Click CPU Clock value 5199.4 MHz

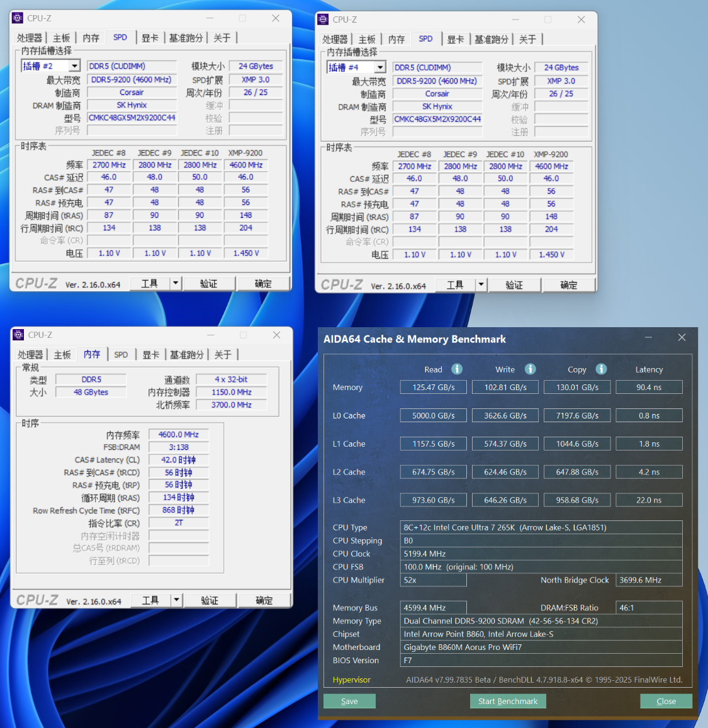[541, 554]
